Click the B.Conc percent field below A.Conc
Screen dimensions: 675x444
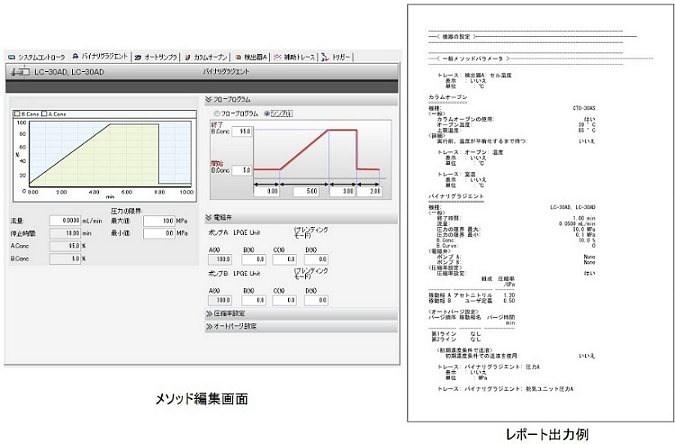coord(65,259)
